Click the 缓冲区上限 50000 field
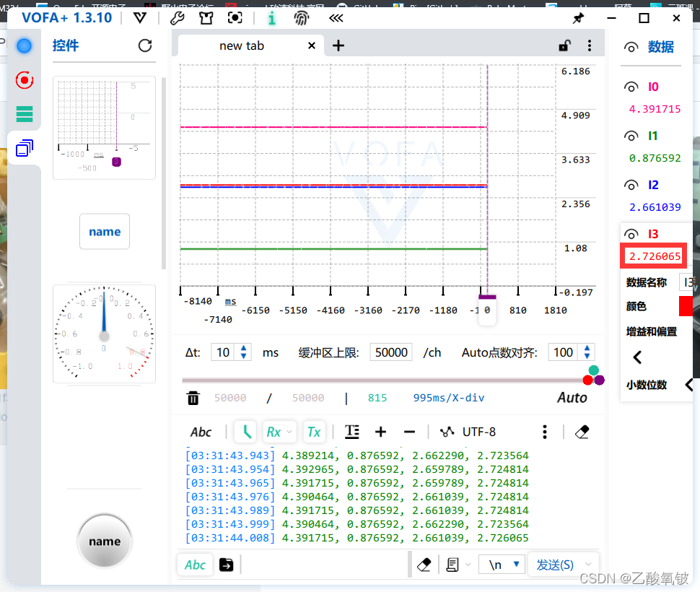 tap(391, 352)
